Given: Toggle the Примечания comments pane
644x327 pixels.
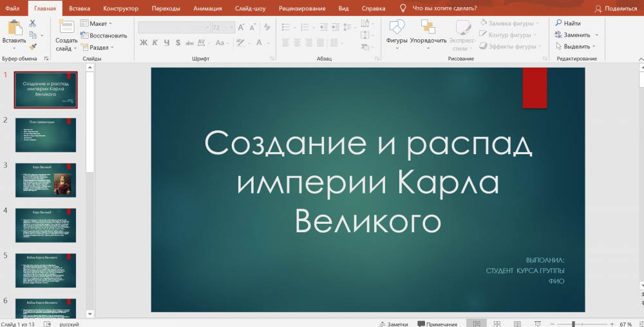Looking at the screenshot, I should point(437,324).
